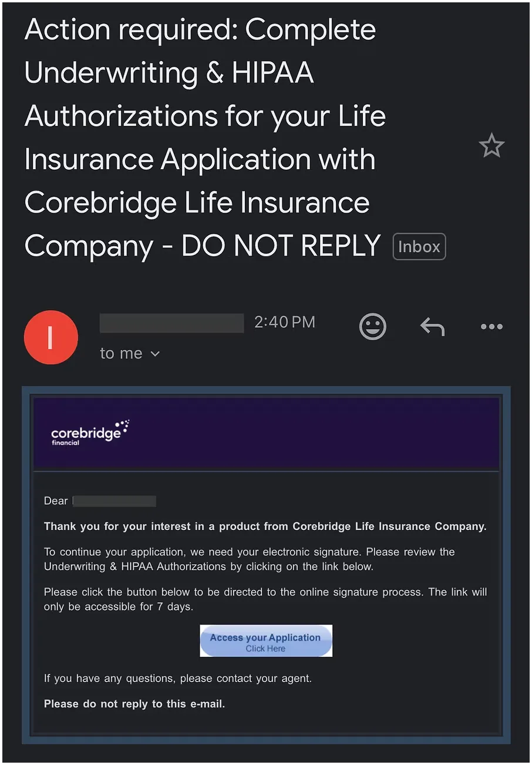Image resolution: width=532 pixels, height=765 pixels.
Task: Tap the red sender avatar with letter I
Action: coord(51,337)
